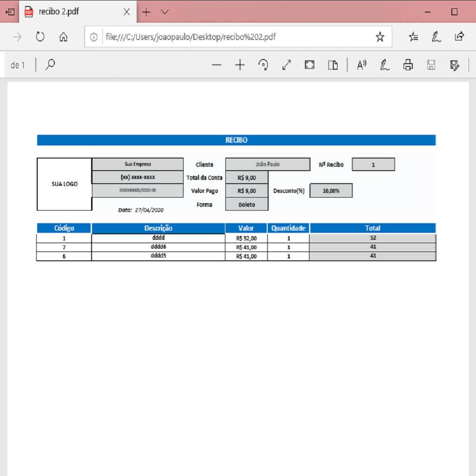
Task: Search within the PDF document
Action: point(50,65)
